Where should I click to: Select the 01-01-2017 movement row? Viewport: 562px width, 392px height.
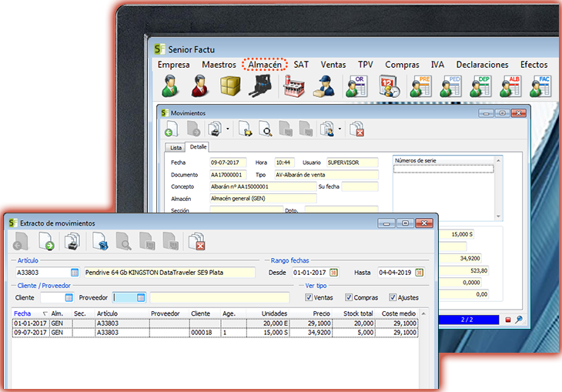coord(215,323)
